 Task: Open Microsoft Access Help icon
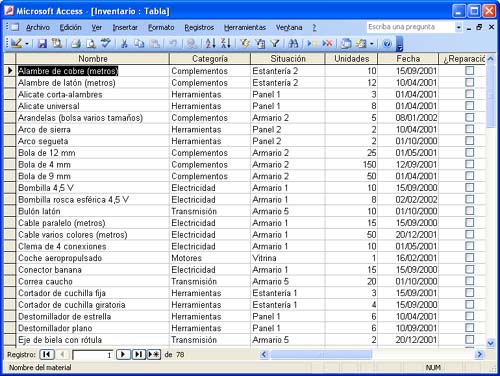(387, 43)
